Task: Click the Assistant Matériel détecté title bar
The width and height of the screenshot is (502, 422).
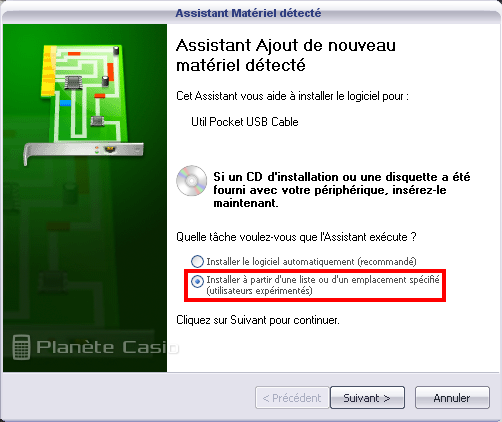Action: point(248,13)
